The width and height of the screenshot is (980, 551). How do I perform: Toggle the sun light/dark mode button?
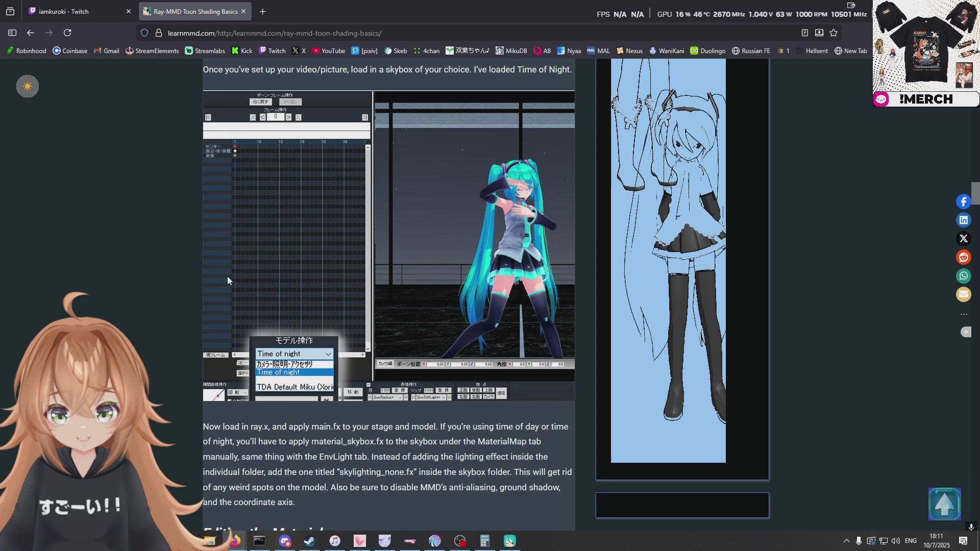[28, 86]
